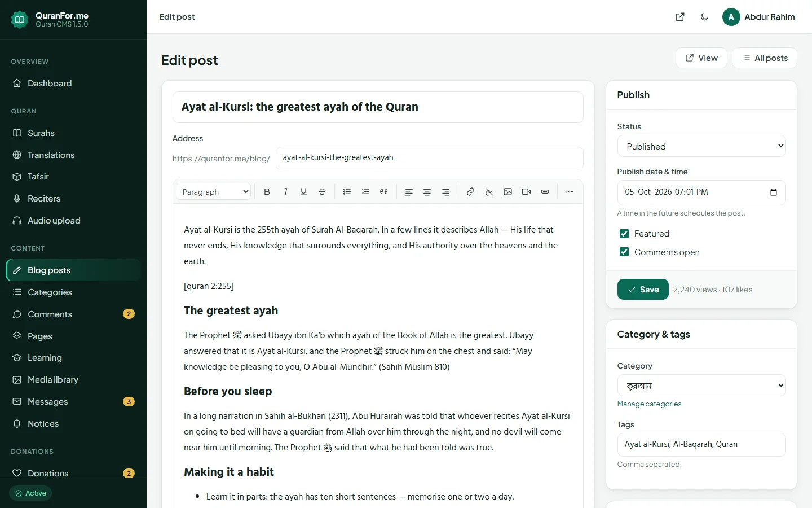Align text right

tap(445, 192)
